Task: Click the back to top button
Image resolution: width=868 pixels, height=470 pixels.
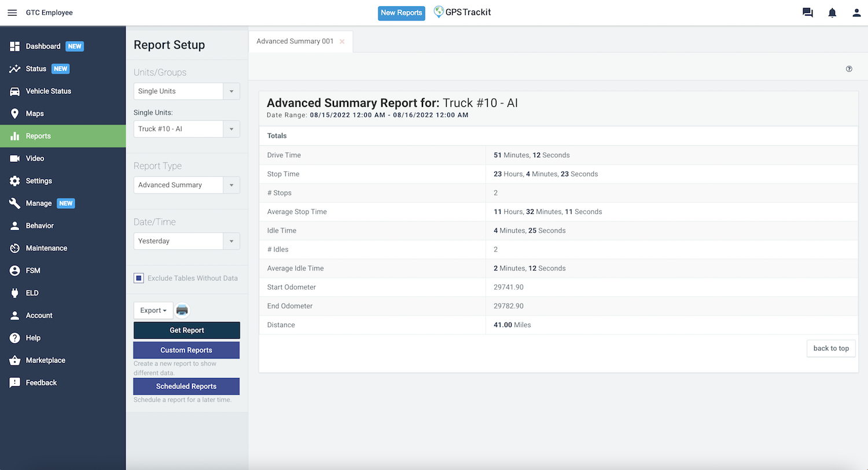Action: pos(831,349)
